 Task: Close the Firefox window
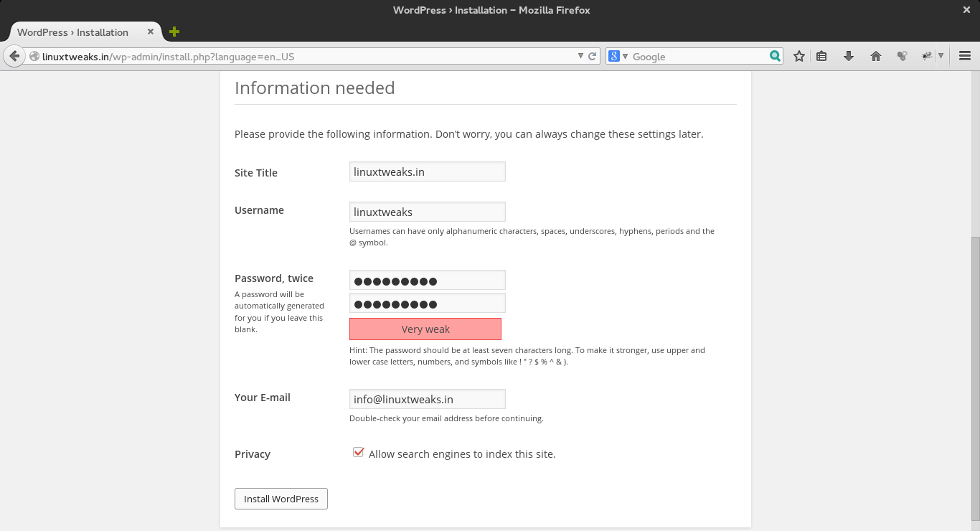click(966, 10)
